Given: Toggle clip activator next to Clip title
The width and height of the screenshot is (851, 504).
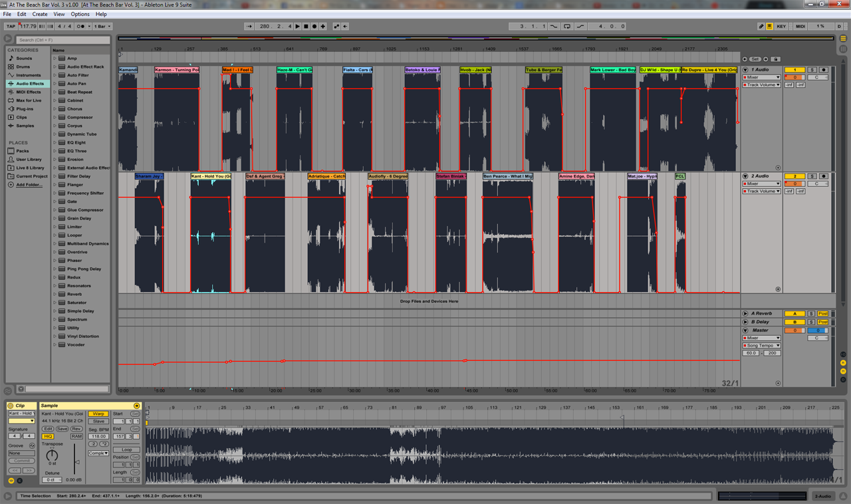Looking at the screenshot, I should pos(11,406).
